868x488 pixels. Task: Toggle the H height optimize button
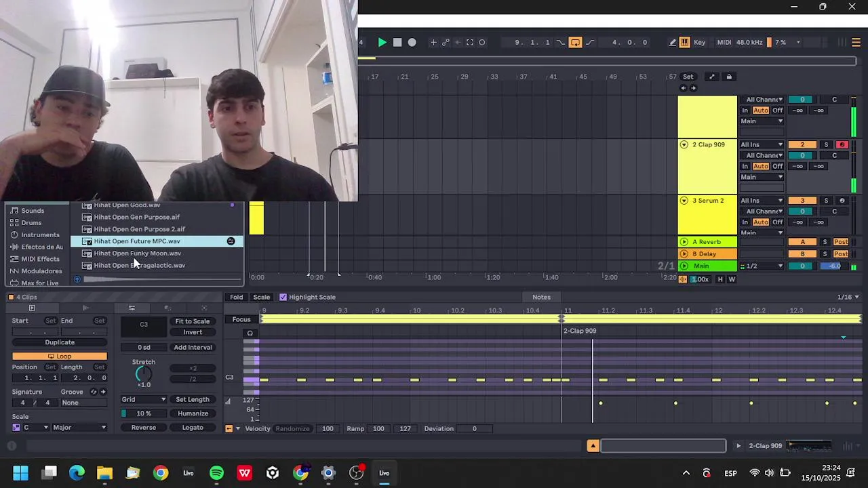point(720,279)
